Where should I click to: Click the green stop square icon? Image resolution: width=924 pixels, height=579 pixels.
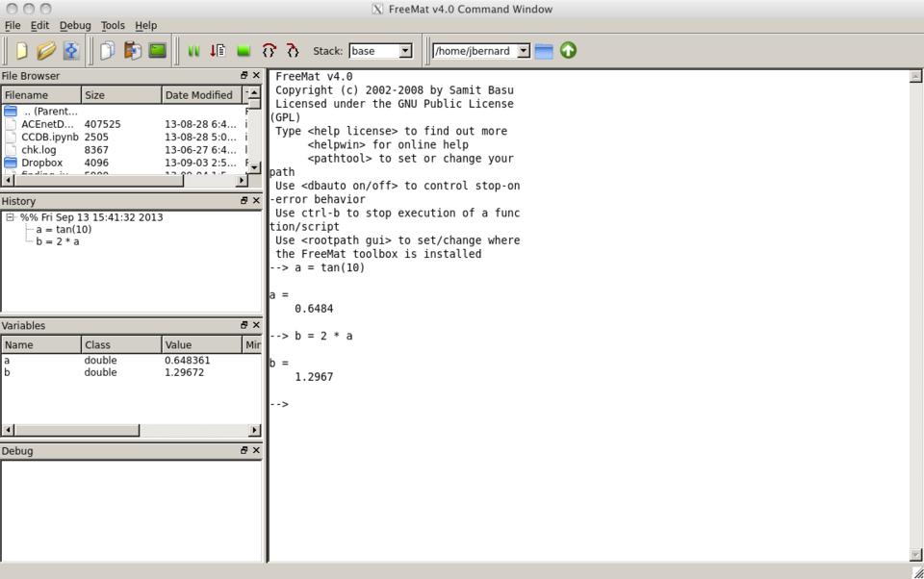point(244,51)
